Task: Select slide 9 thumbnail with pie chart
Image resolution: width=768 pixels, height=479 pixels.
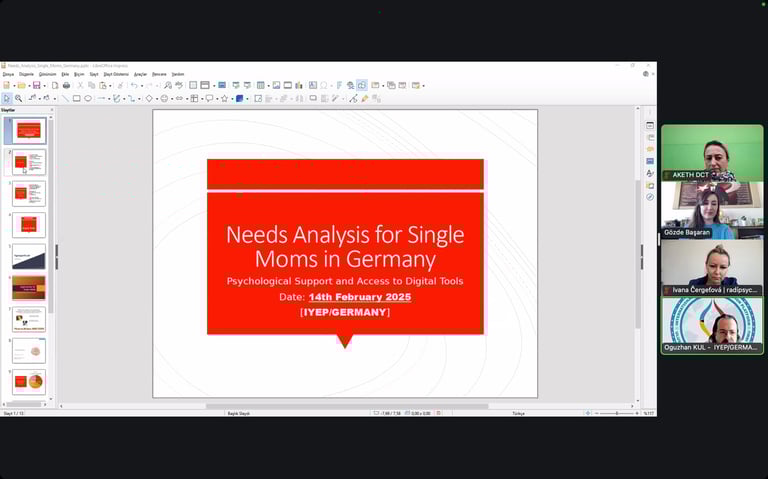Action: [28, 382]
